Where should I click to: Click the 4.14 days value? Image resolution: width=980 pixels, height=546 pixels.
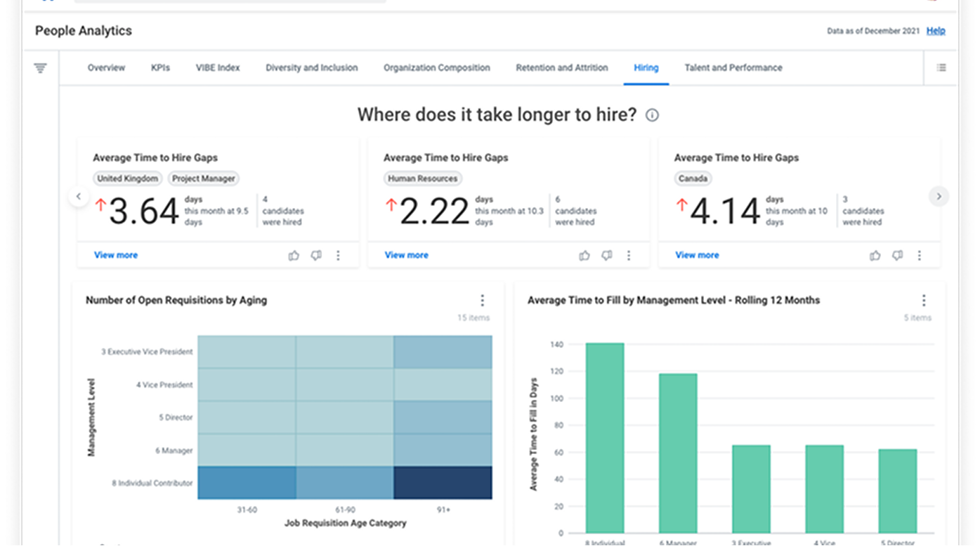pyautogui.click(x=725, y=212)
